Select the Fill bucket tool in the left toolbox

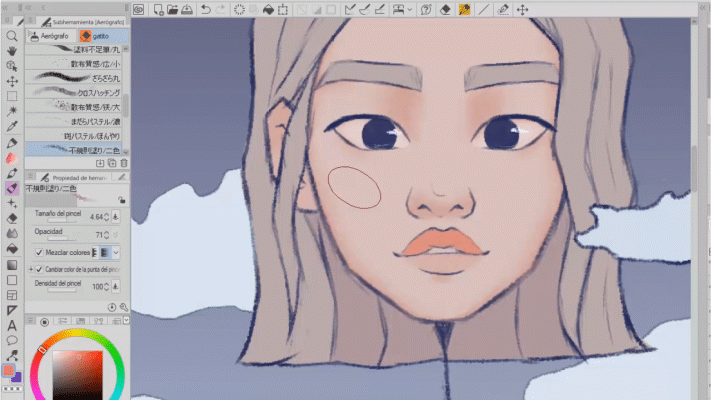tap(12, 249)
